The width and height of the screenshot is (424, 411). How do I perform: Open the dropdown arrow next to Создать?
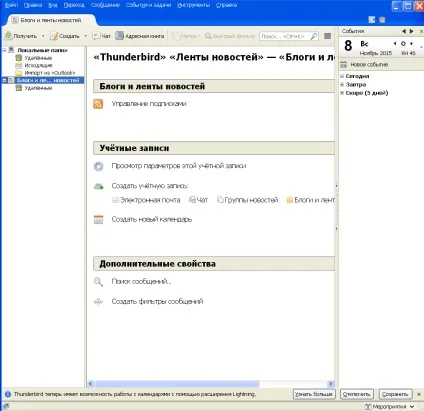85,36
